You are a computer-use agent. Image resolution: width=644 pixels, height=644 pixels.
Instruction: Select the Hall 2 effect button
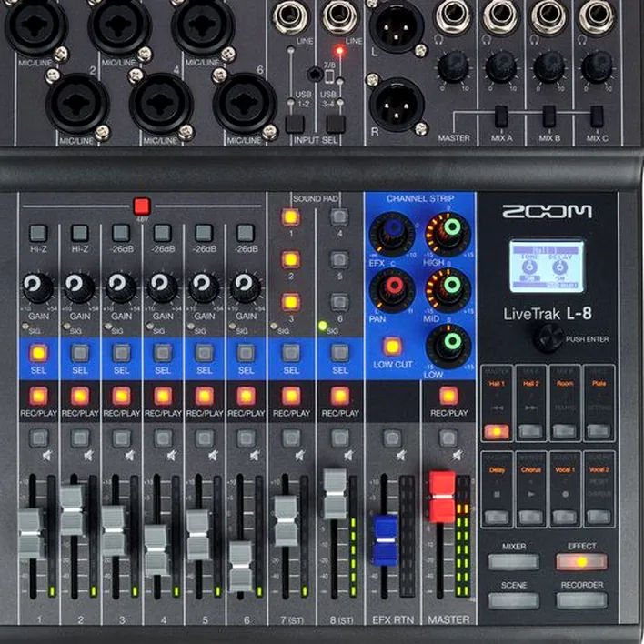point(530,432)
